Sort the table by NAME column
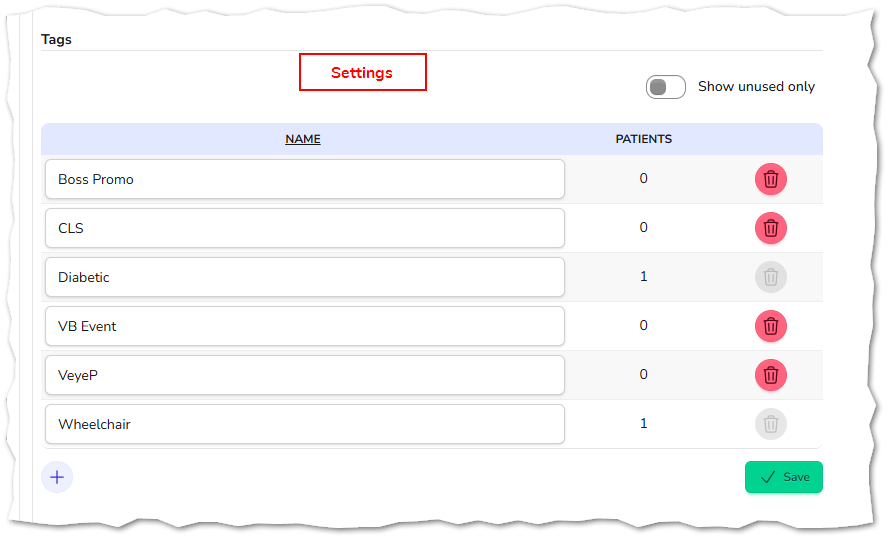The width and height of the screenshot is (887, 538). 303,139
